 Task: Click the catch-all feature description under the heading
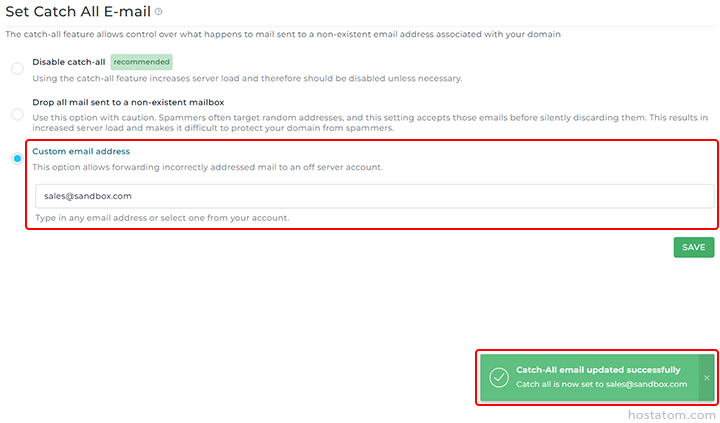pyautogui.click(x=282, y=34)
